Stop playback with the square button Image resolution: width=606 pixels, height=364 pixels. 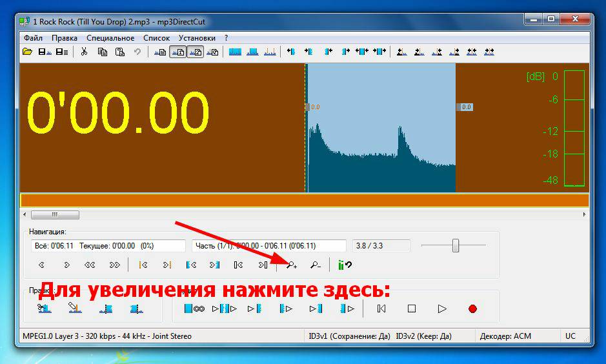point(412,308)
